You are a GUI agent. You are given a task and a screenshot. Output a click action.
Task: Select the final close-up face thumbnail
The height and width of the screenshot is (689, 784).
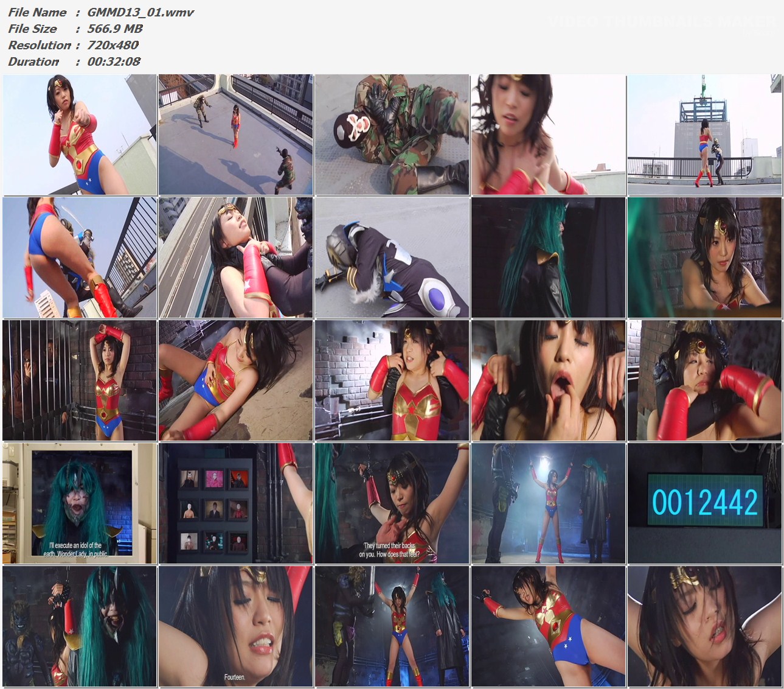(705, 626)
